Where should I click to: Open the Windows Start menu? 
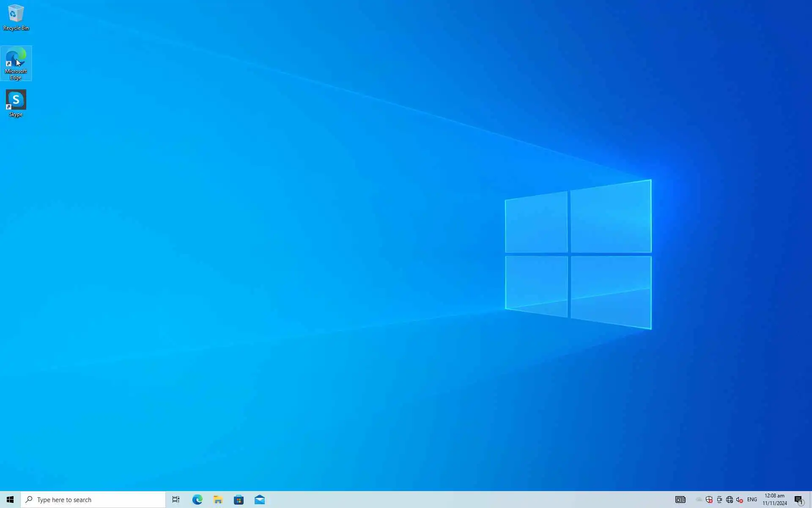(x=10, y=500)
